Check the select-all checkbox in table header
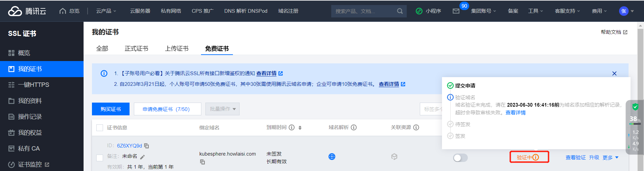The width and height of the screenshot is (644, 171). [100, 128]
